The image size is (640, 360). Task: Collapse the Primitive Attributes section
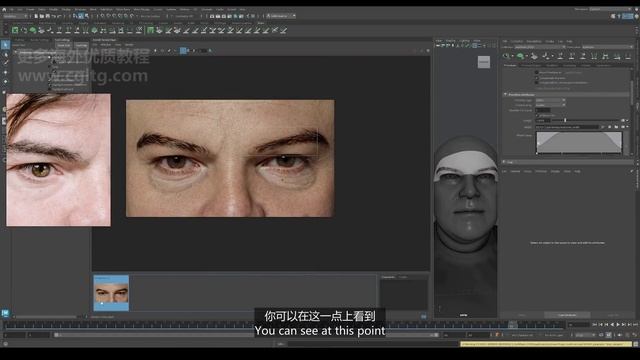tap(505, 94)
